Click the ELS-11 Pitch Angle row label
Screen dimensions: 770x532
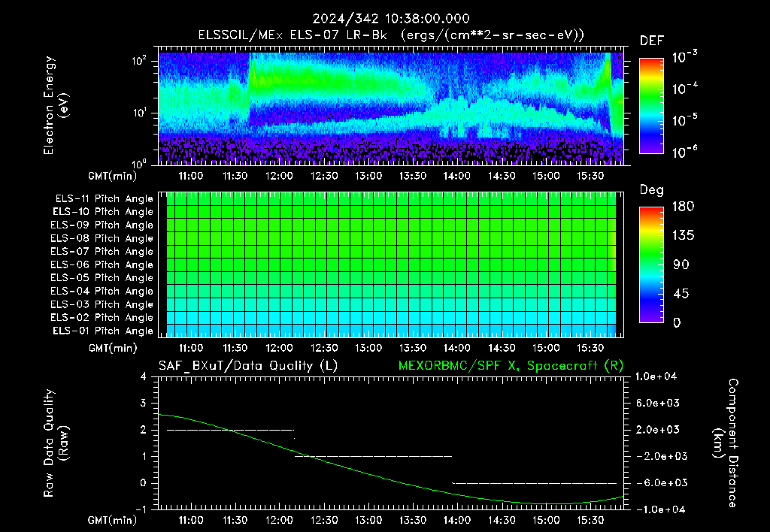tap(104, 199)
